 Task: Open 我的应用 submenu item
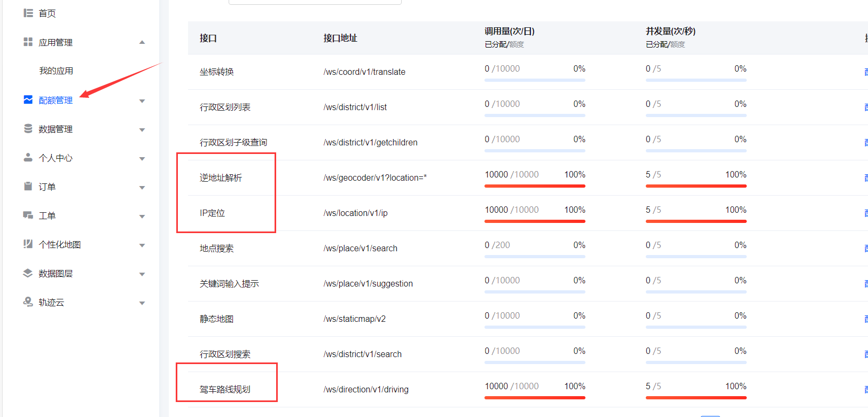[x=56, y=71]
